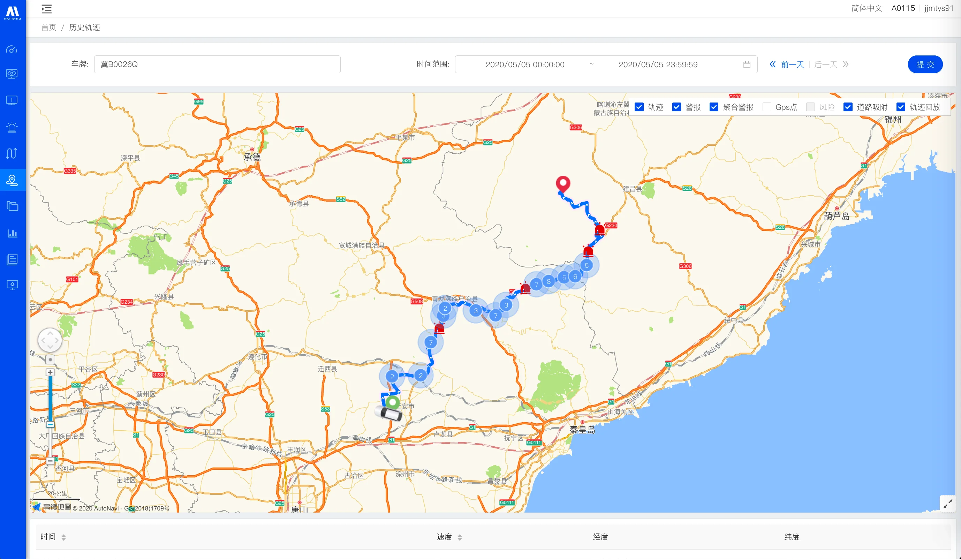Click the 历史轨迹 breadcrumb
Image resolution: width=961 pixels, height=560 pixels.
click(85, 28)
